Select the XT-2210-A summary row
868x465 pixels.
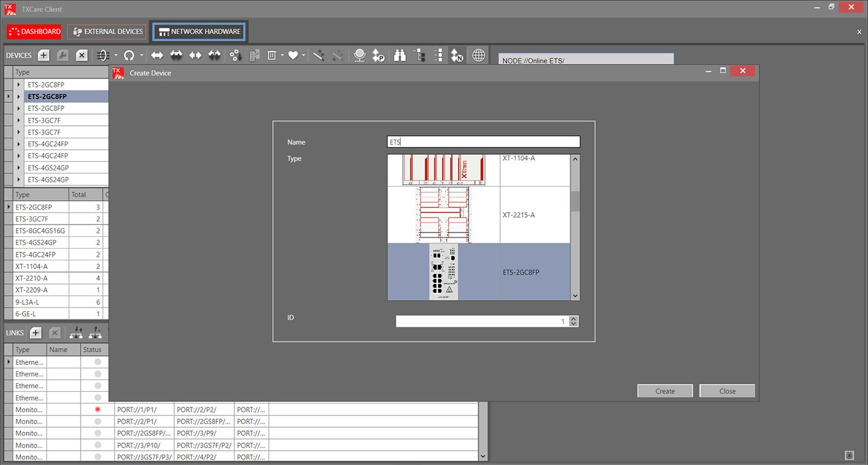61,278
